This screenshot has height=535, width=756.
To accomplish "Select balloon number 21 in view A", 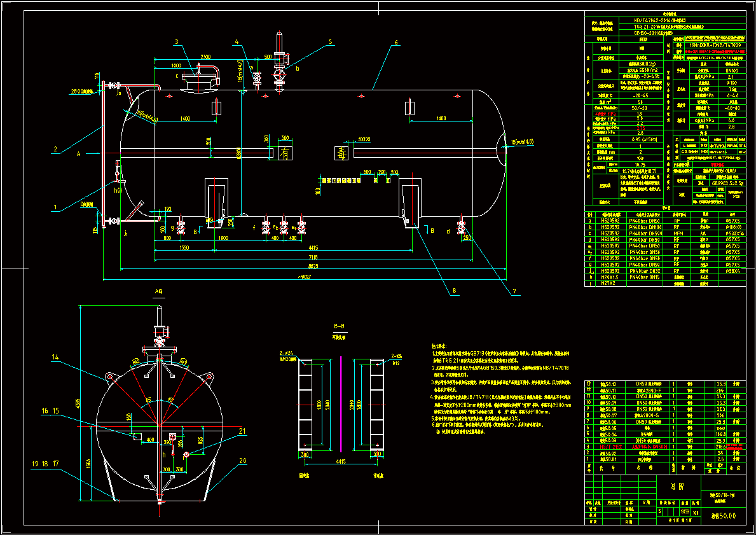I will (x=242, y=431).
